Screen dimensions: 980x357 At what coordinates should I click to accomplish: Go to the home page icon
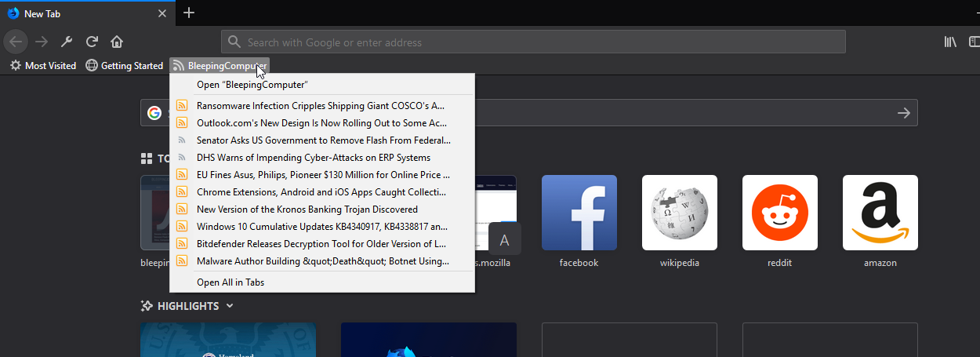(x=117, y=42)
